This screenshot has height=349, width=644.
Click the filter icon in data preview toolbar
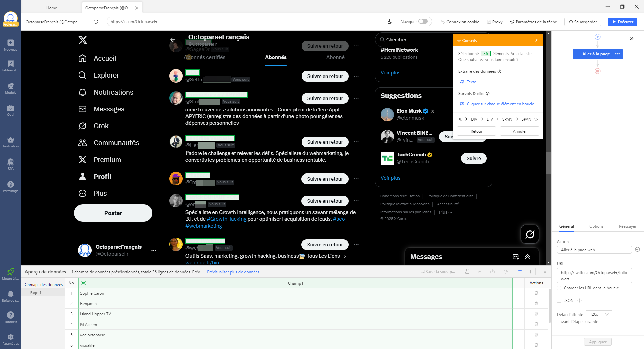506,272
